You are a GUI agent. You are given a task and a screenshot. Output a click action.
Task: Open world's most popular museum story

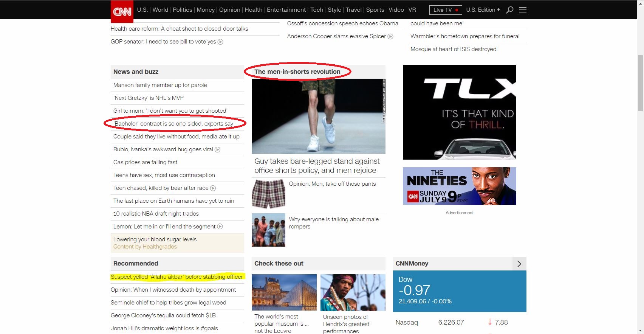click(282, 323)
